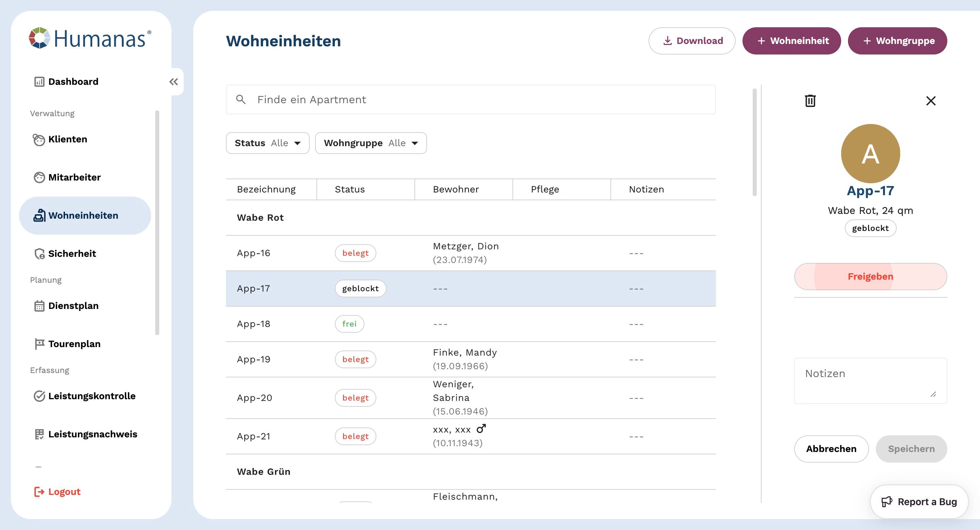The height and width of the screenshot is (530, 980).
Task: Click the Tourenplan flag icon
Action: [39, 344]
